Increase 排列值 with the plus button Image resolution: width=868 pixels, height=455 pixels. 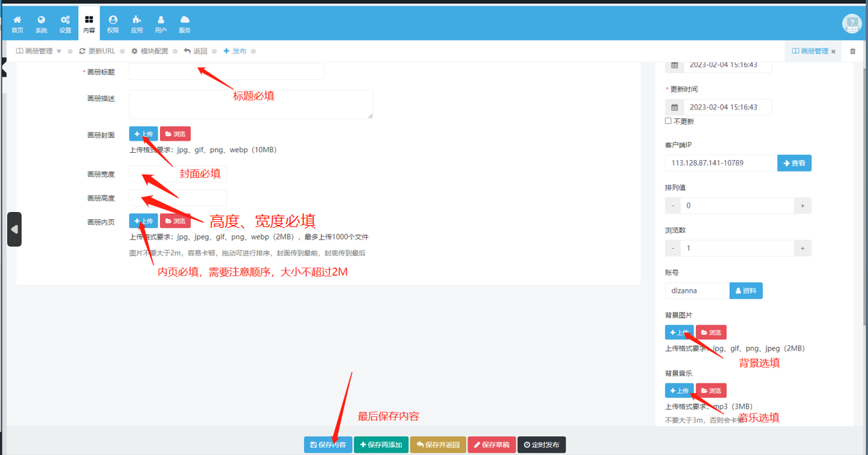click(802, 206)
